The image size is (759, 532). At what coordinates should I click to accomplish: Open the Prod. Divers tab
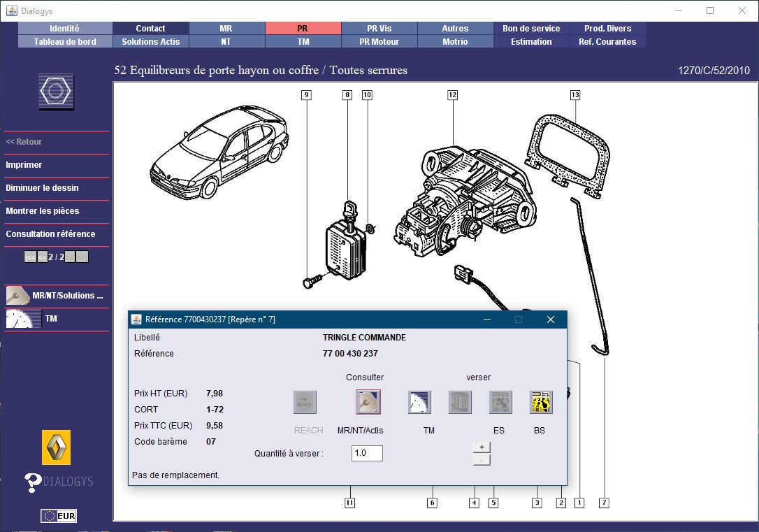607,29
